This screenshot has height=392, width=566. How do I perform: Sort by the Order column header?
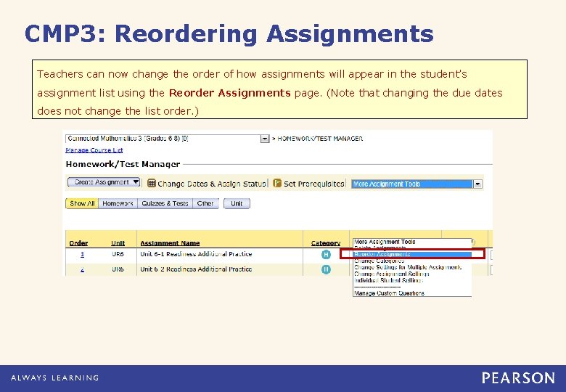pyautogui.click(x=78, y=243)
